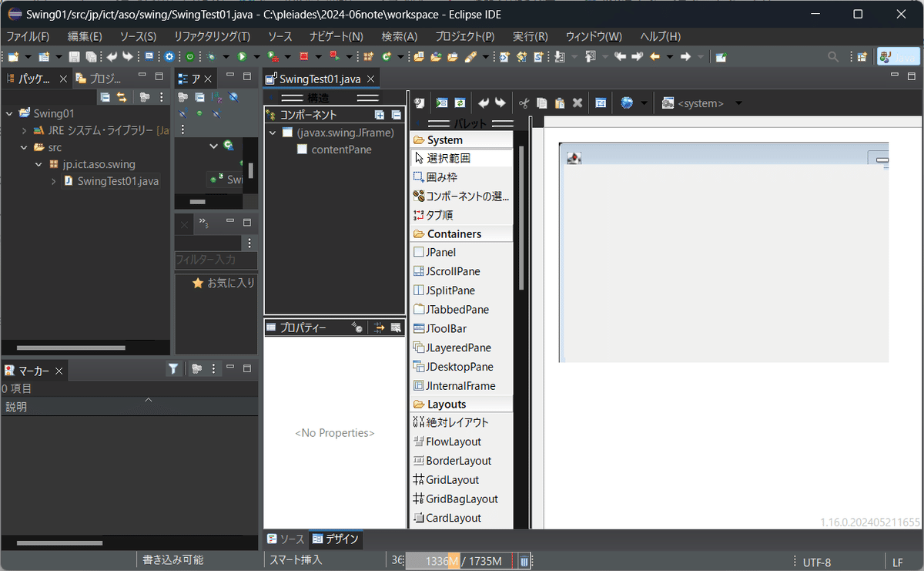Screen dimensions: 924x571
Task: Collapse the (javax.swing.JFrame) component node
Action: pyautogui.click(x=273, y=133)
